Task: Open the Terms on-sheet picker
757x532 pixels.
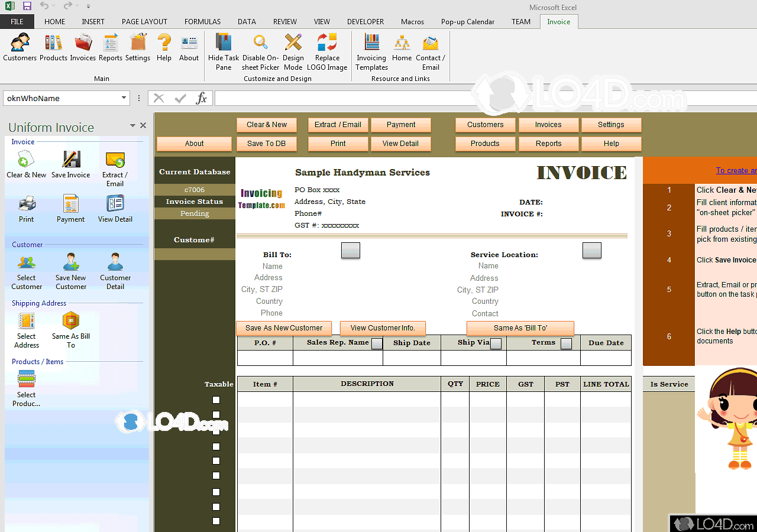Action: [566, 343]
